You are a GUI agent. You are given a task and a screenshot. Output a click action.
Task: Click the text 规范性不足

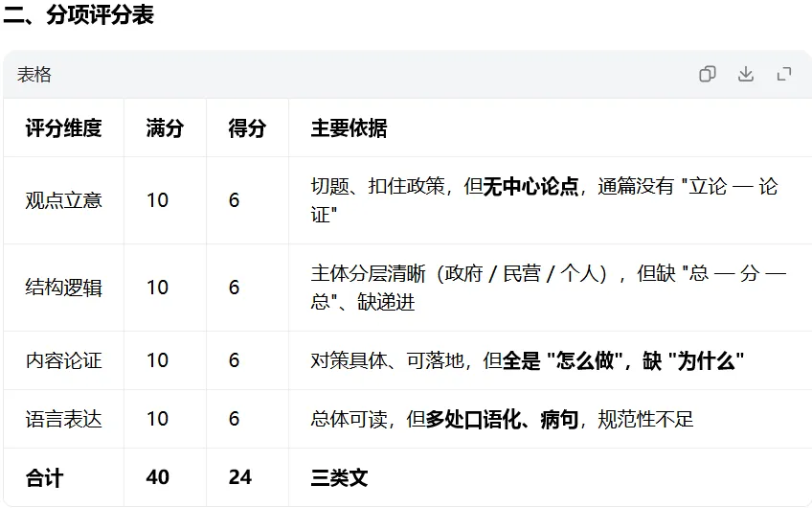[x=645, y=420]
